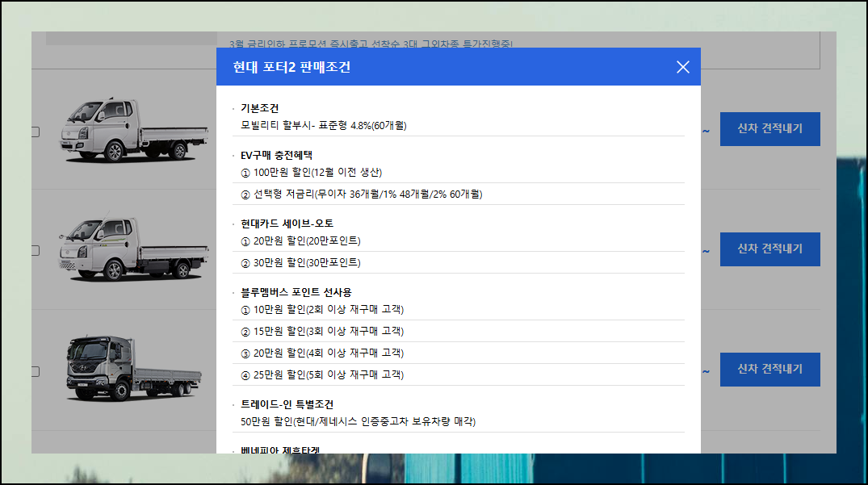Select the 트레이드-인 특별조건 heading

point(287,405)
